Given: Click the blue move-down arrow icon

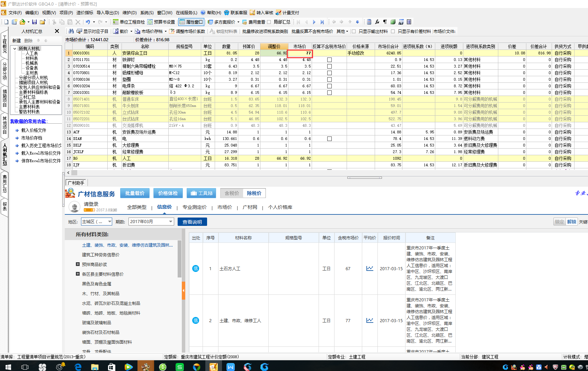Looking at the screenshot, I should tap(357, 22).
